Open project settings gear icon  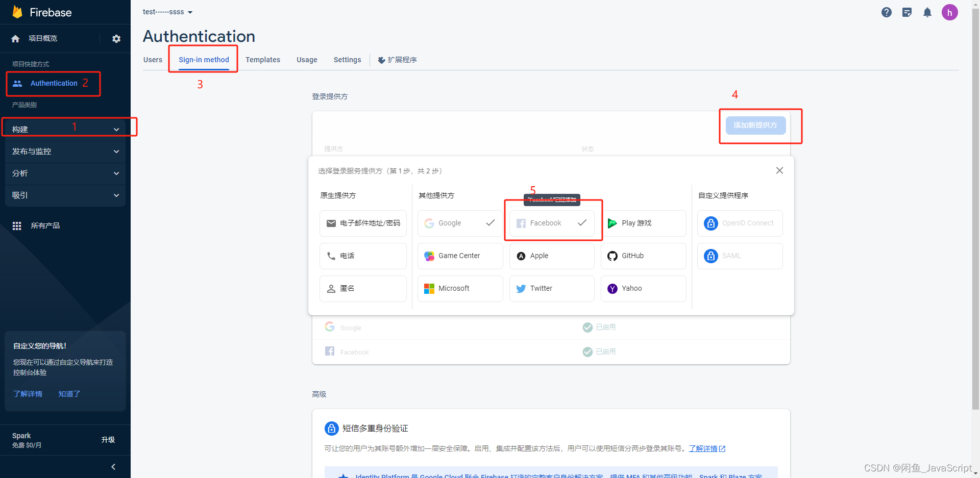tap(116, 39)
